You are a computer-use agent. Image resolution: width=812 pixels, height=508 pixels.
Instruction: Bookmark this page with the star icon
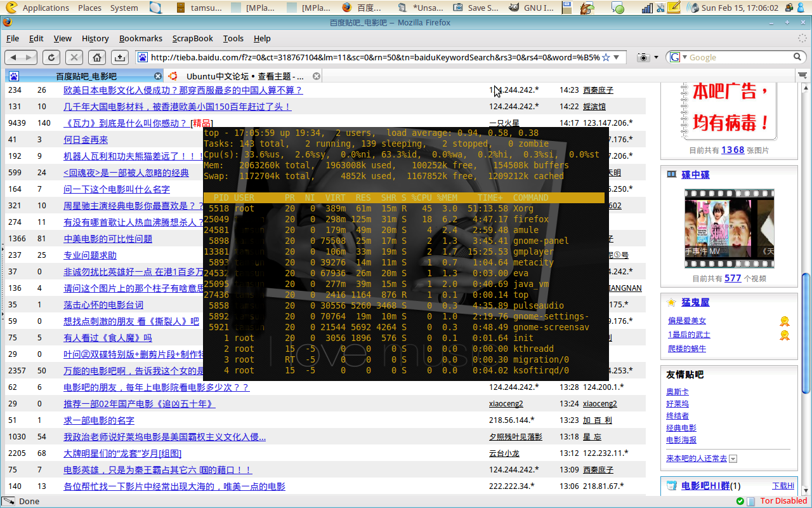pos(606,57)
